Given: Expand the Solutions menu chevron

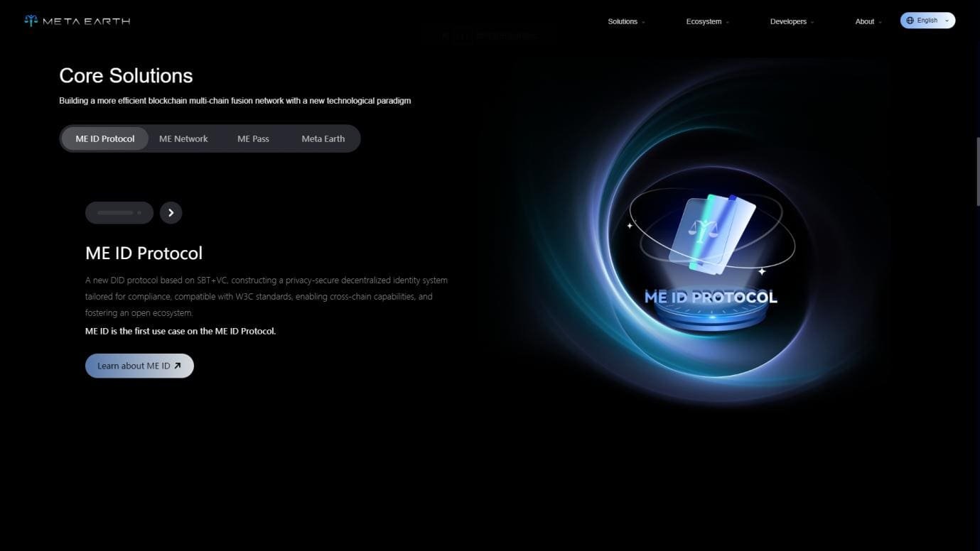Looking at the screenshot, I should 644,22.
